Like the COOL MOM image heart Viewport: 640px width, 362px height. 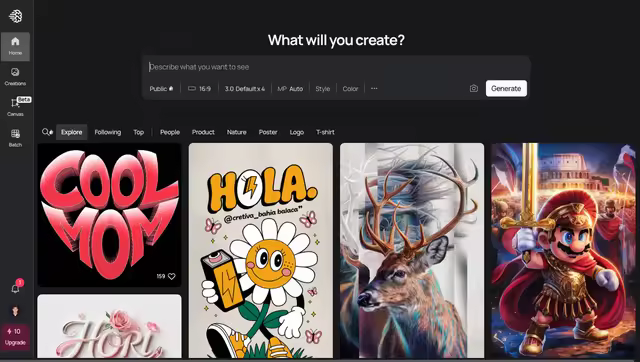click(172, 276)
